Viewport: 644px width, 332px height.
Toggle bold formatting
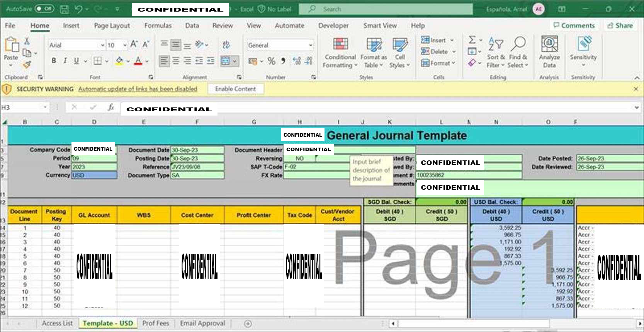point(54,61)
